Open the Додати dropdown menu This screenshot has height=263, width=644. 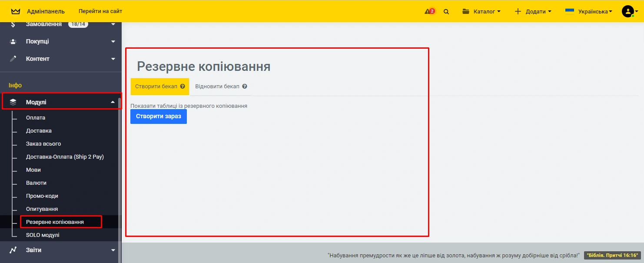[533, 11]
